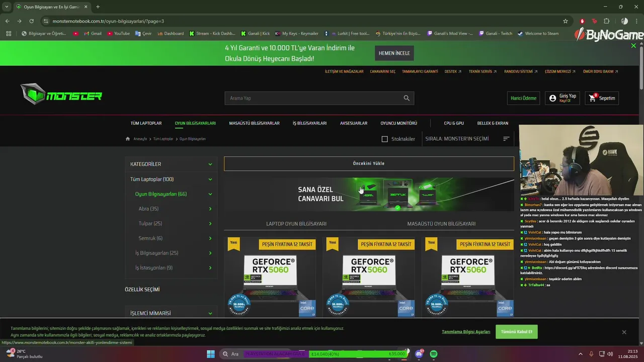The height and width of the screenshot is (362, 644).
Task: Collapse the KATEGORİLER section
Action: (210, 164)
